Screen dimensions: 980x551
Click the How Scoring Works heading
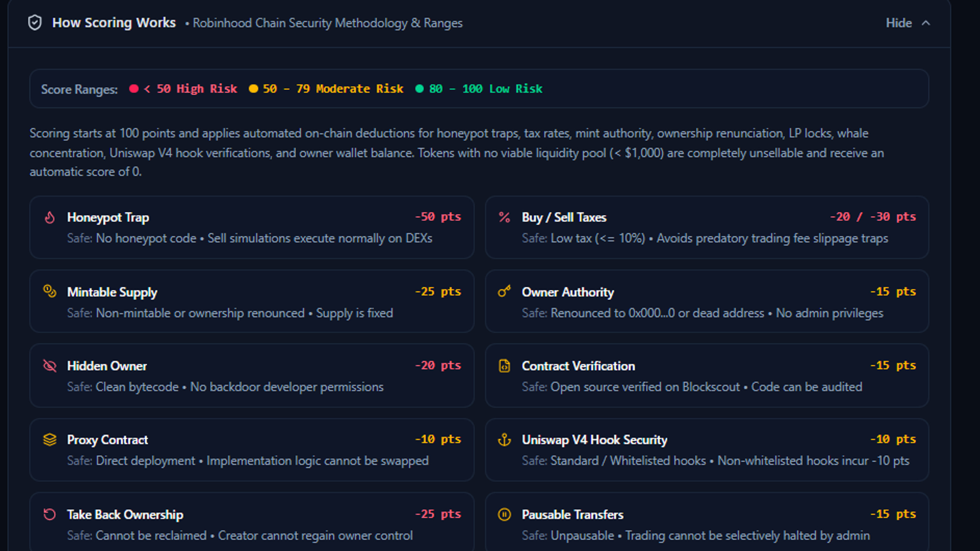tap(114, 23)
